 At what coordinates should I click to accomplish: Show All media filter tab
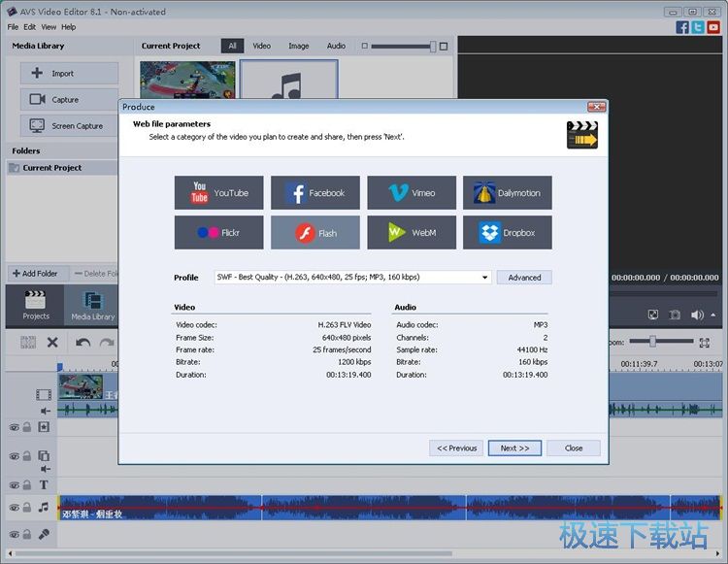[x=232, y=46]
